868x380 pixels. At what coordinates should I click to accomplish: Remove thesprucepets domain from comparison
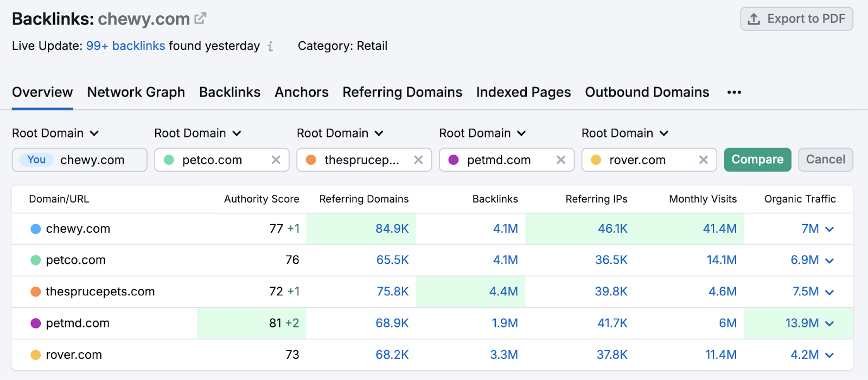point(418,160)
